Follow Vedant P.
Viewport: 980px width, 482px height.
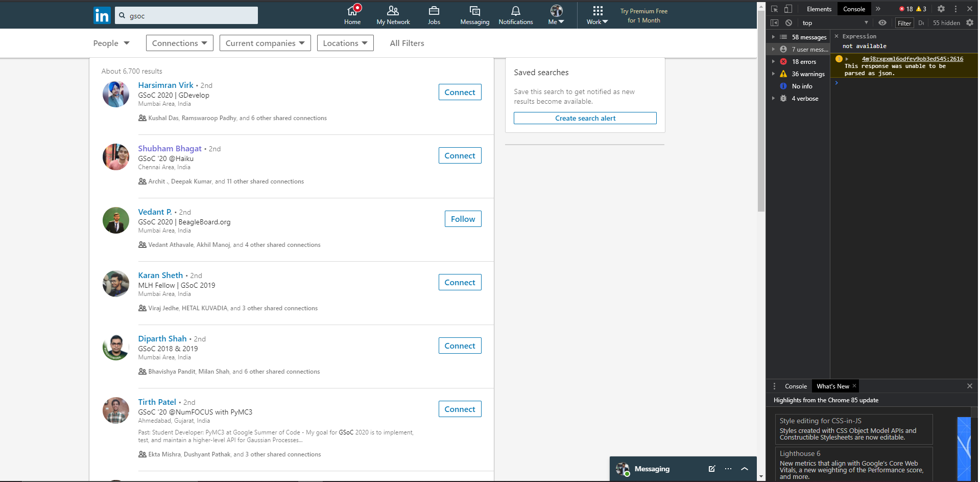coord(463,219)
